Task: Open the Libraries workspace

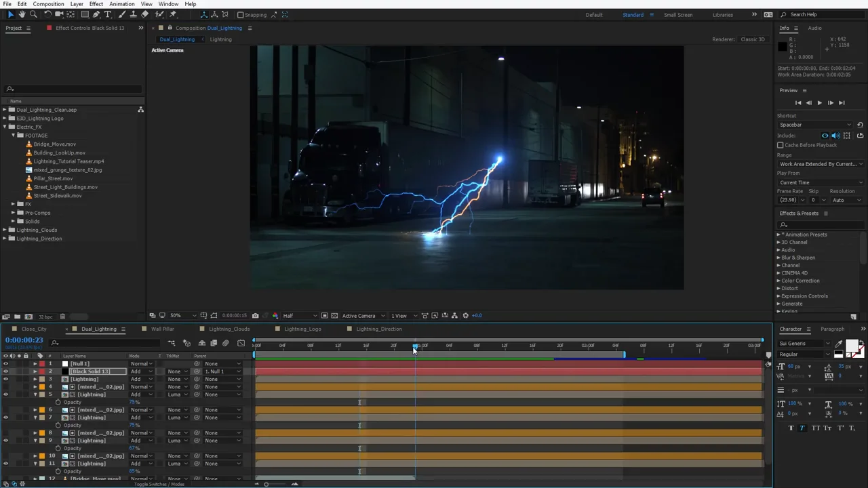Action: tap(722, 15)
